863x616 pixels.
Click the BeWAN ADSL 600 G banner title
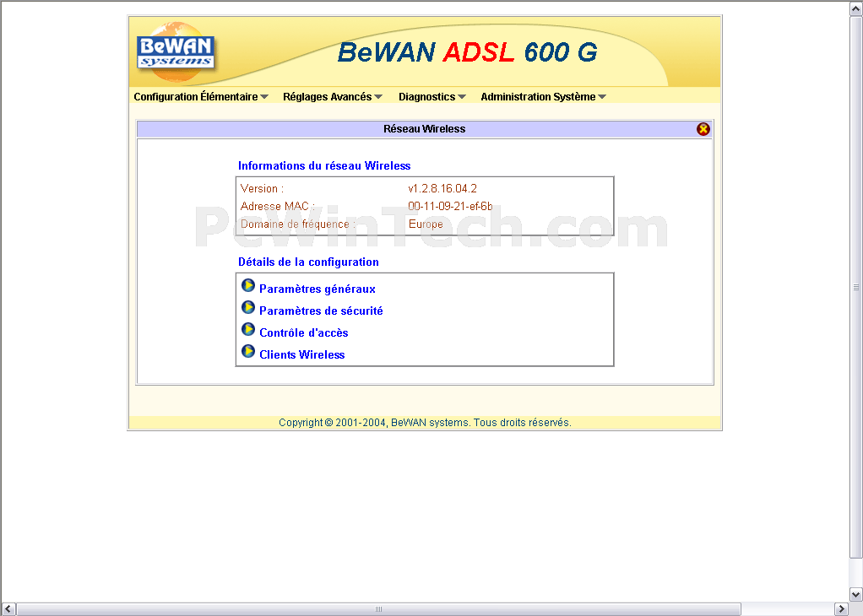pos(467,52)
